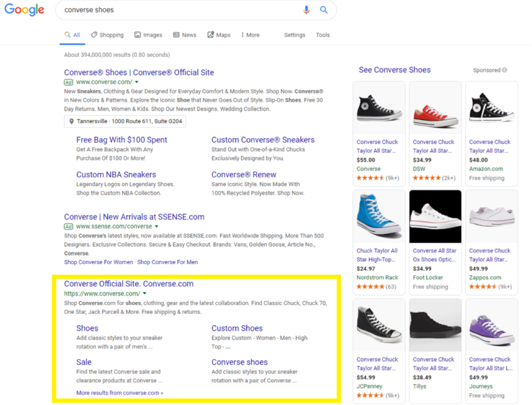Viewport: 532px width, 405px height.
Task: Click the Zappos.com seller name
Action: coord(485,277)
